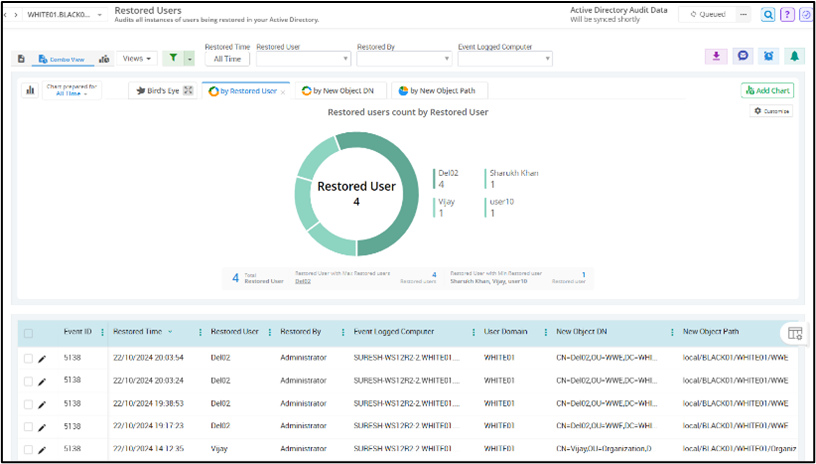Click the edit pencil on first row
Viewport: 816px width, 464px height.
42,357
